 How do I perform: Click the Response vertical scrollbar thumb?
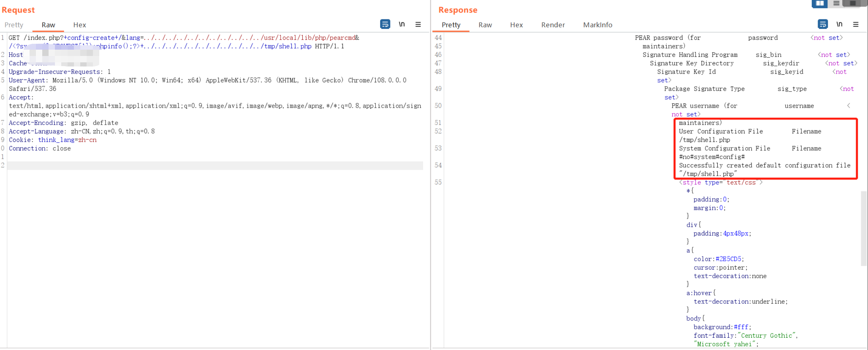(863, 228)
